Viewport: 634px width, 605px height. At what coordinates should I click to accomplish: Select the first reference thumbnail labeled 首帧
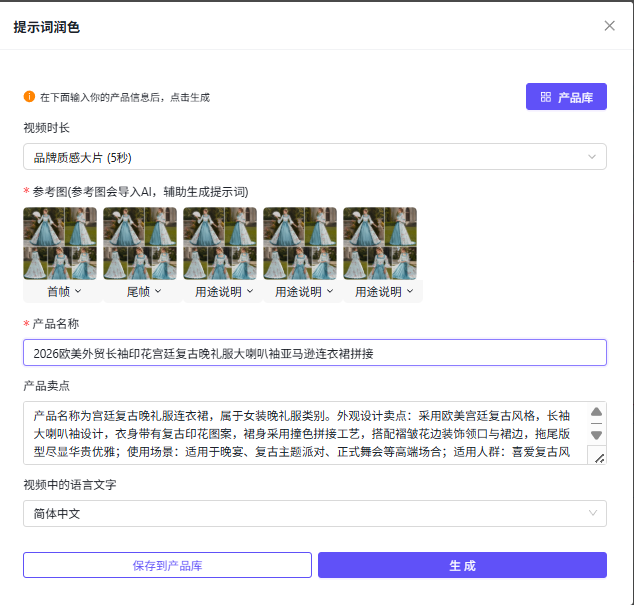tap(60, 243)
